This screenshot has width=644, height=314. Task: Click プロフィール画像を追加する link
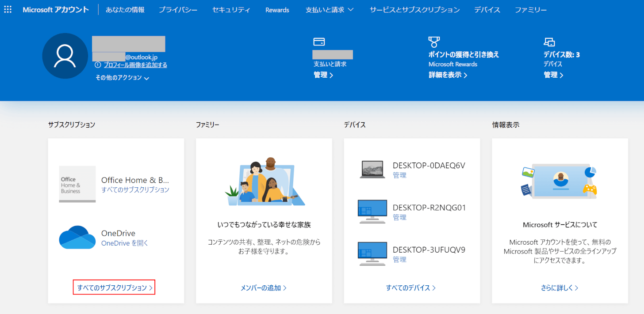[x=135, y=65]
